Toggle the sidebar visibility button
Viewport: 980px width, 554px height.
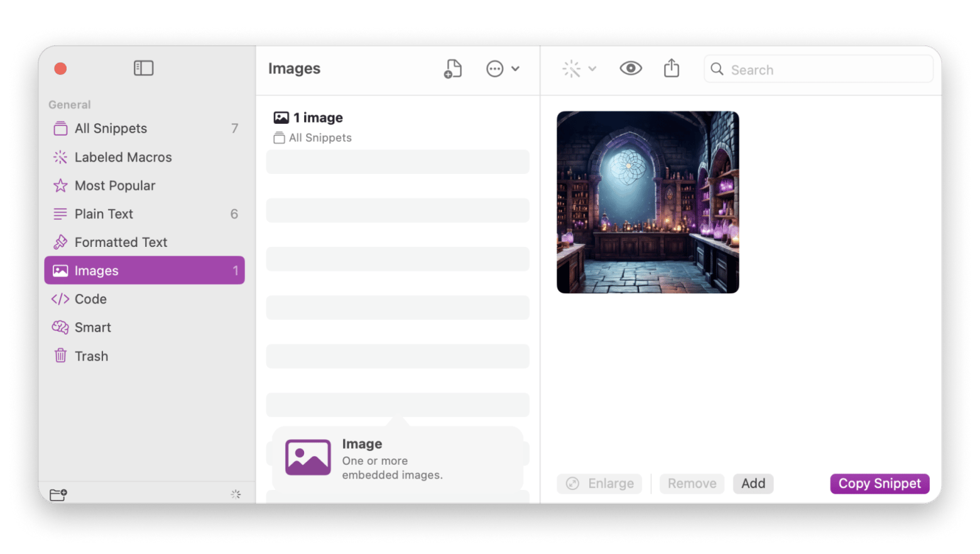click(x=143, y=68)
